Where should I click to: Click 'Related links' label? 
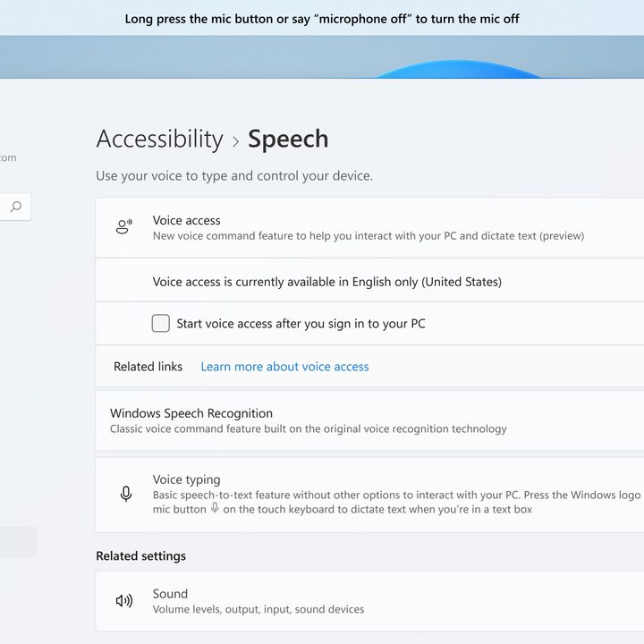[x=148, y=367]
